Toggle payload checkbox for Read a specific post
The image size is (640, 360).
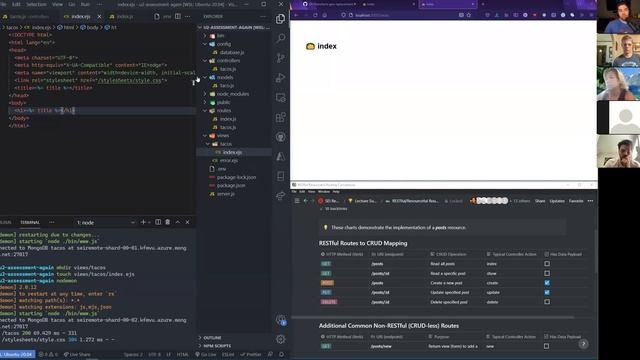[x=547, y=273]
